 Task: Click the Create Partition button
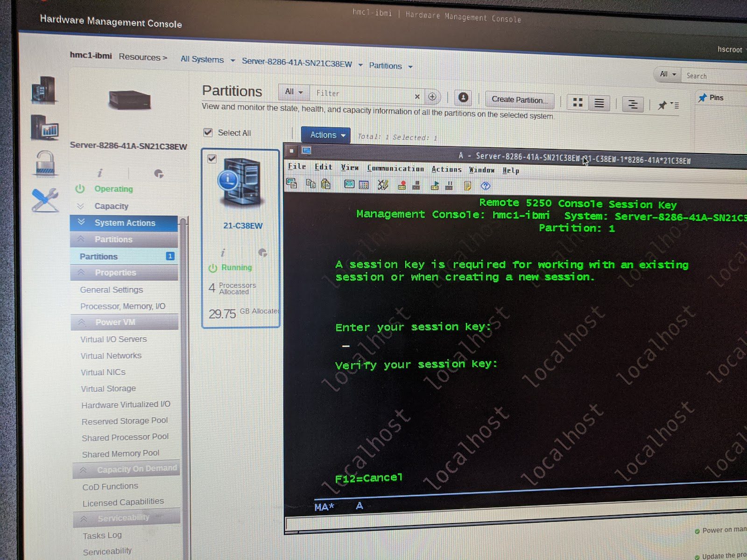[519, 100]
